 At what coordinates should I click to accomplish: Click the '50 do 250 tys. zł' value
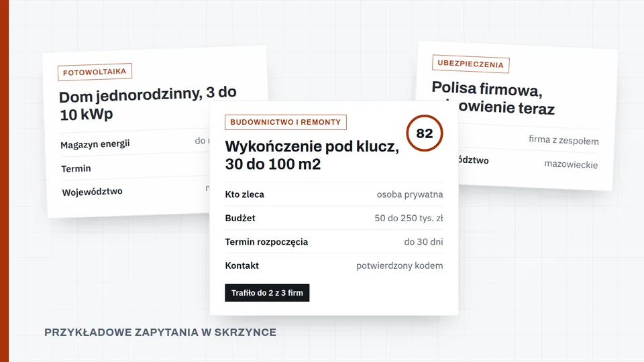point(409,218)
